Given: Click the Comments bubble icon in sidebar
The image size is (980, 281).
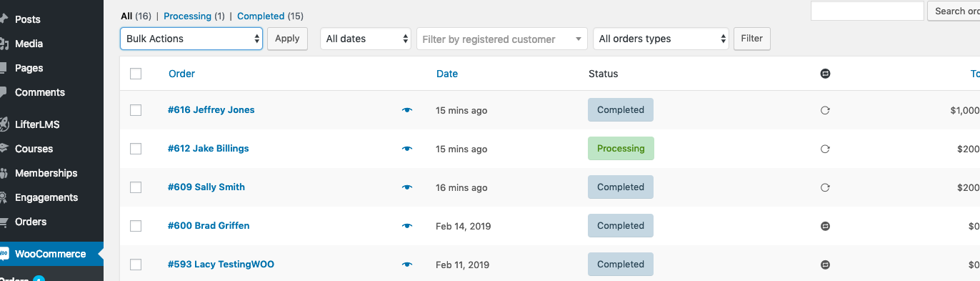Looking at the screenshot, I should pyautogui.click(x=4, y=92).
